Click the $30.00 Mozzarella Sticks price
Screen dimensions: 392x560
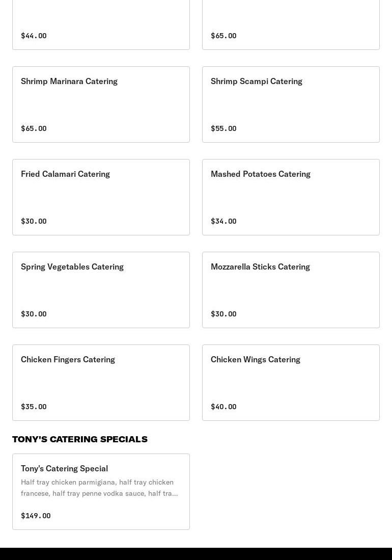point(223,314)
